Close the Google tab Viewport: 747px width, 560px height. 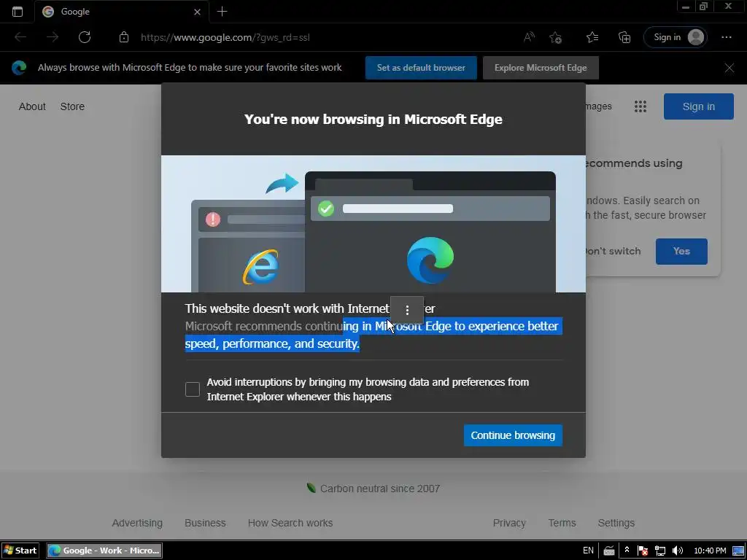pos(197,12)
